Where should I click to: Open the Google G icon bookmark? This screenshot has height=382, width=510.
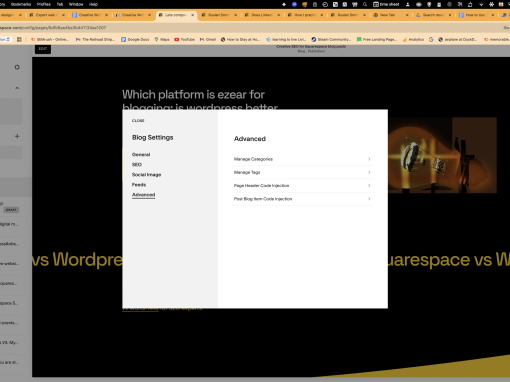[431, 39]
